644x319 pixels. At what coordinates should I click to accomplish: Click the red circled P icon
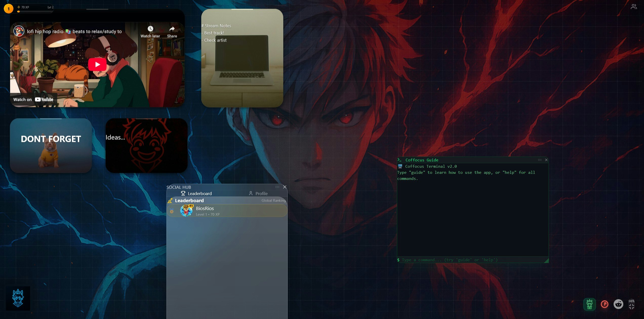605,304
